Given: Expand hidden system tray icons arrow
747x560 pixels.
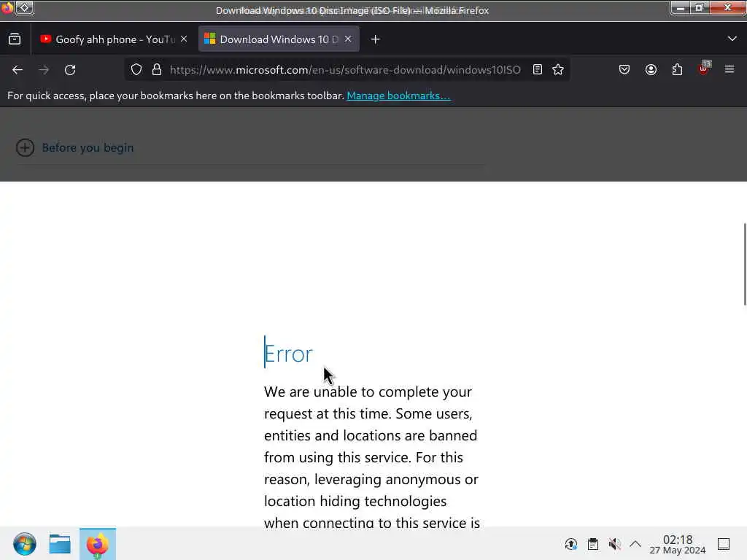Looking at the screenshot, I should click(635, 544).
